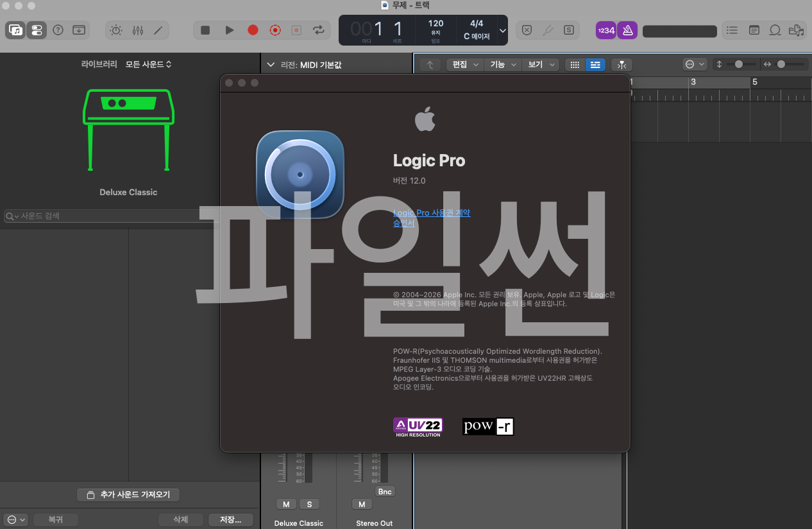The height and width of the screenshot is (529, 812).
Task: Open the '기능' menu
Action: [502, 65]
